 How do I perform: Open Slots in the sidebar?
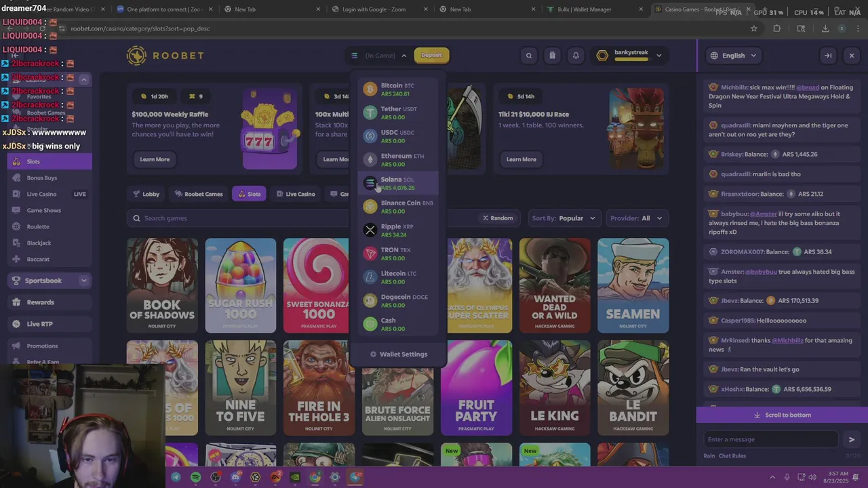(50, 161)
